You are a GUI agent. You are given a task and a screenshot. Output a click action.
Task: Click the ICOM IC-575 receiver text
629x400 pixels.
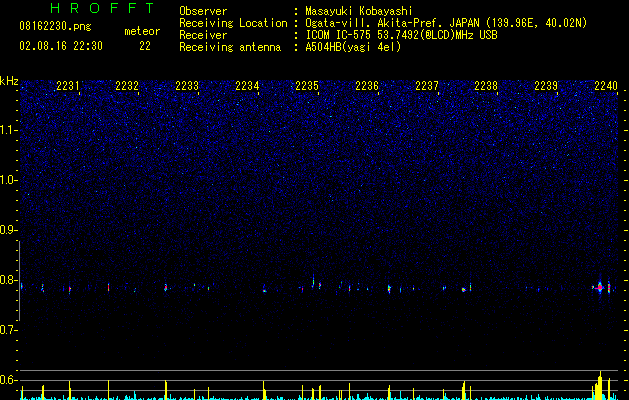point(401,35)
